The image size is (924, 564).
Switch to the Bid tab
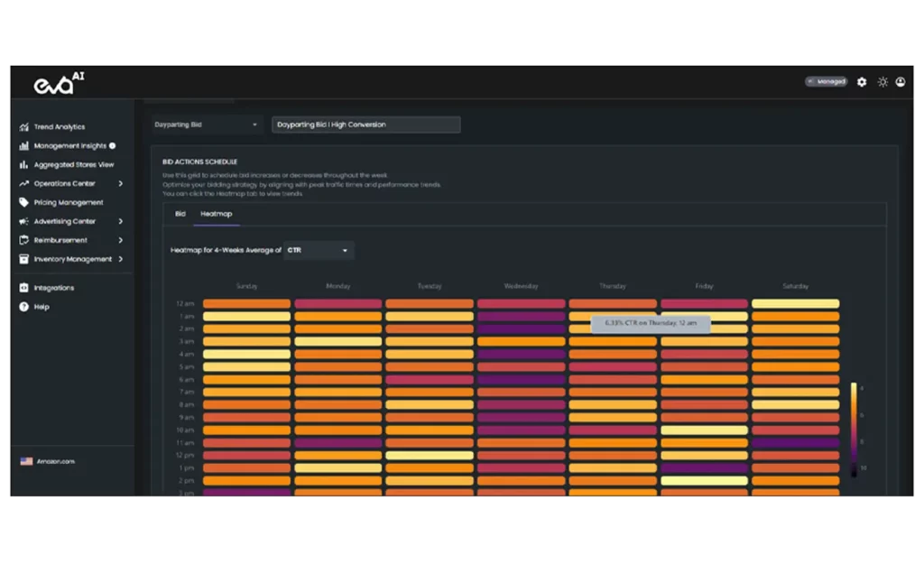point(180,214)
